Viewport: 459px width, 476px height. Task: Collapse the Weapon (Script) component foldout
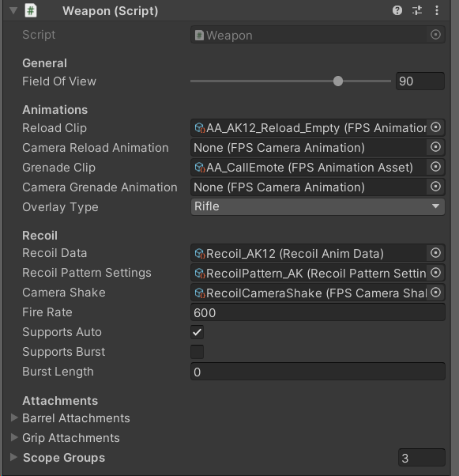click(13, 10)
